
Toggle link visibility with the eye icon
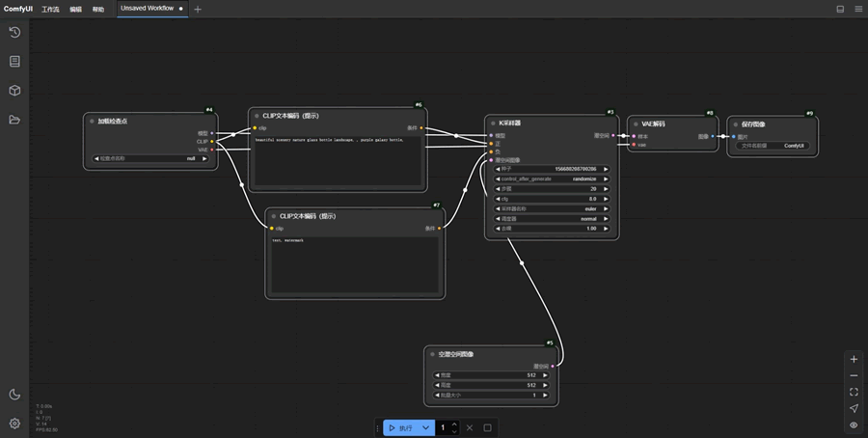click(x=854, y=424)
